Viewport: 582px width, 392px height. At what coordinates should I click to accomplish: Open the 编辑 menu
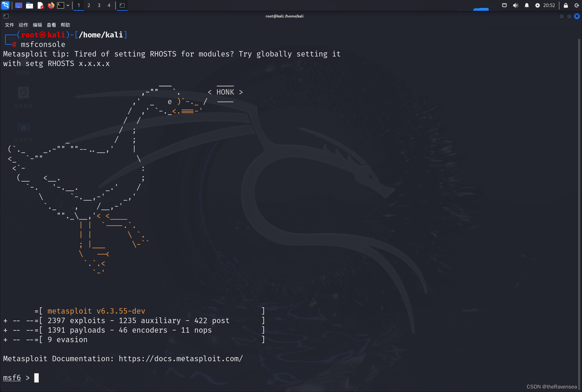[x=37, y=25]
